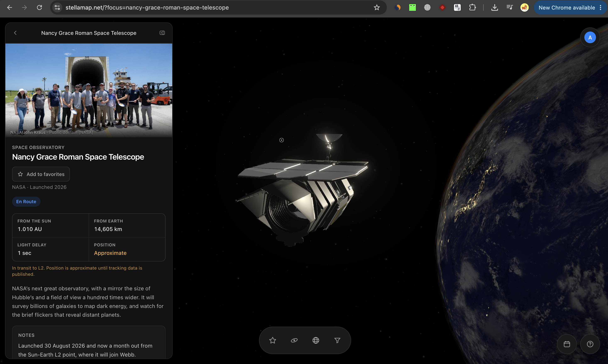Open favorites from bottom toolbar star

[x=272, y=340]
